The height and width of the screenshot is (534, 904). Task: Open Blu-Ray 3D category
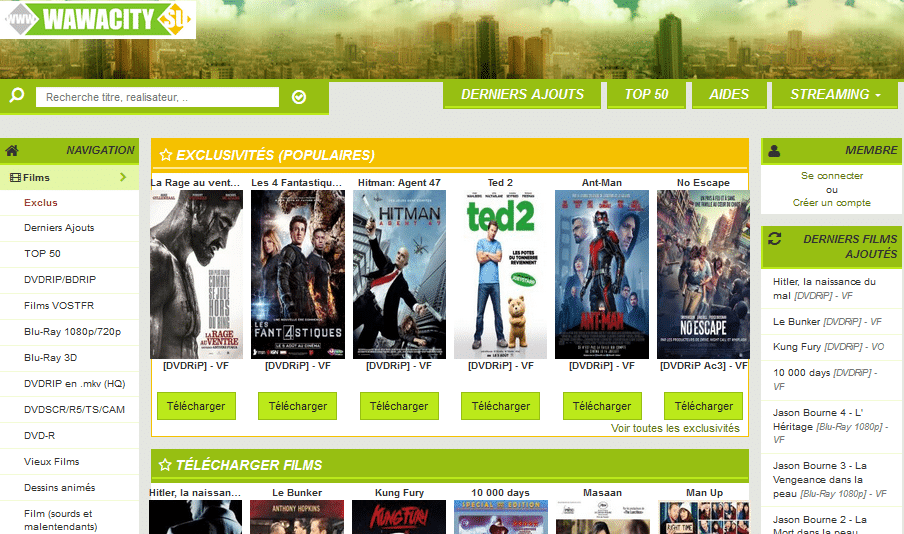(x=50, y=358)
